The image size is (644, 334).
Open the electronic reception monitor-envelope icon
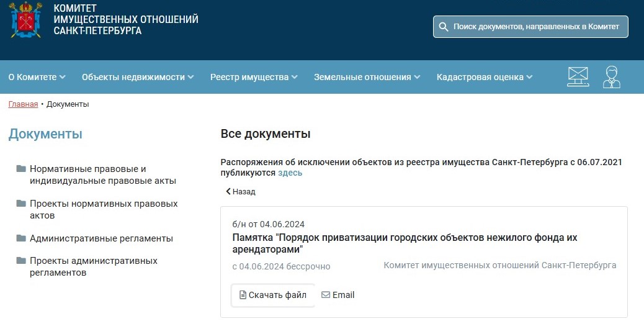pyautogui.click(x=578, y=77)
